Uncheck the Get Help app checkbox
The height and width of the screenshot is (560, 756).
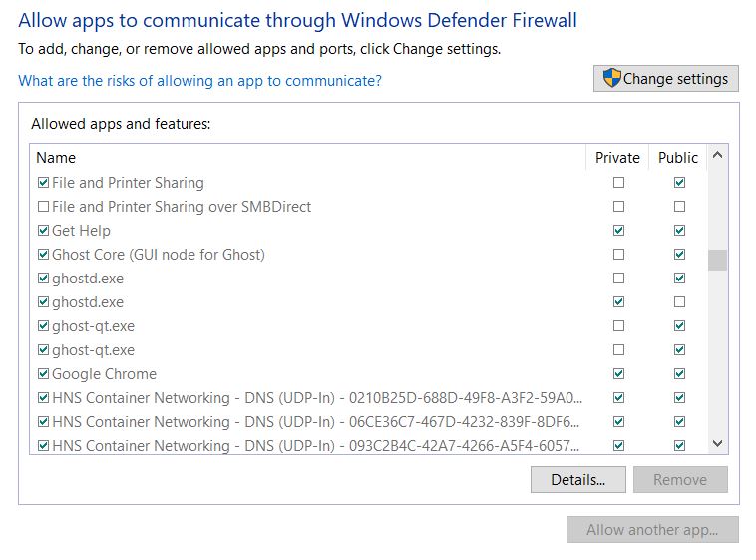(43, 231)
